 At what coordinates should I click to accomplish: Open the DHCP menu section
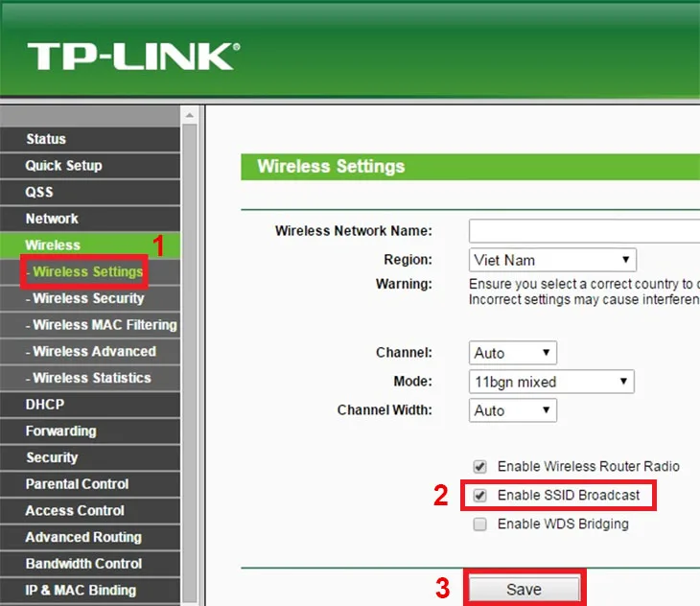tap(90, 405)
